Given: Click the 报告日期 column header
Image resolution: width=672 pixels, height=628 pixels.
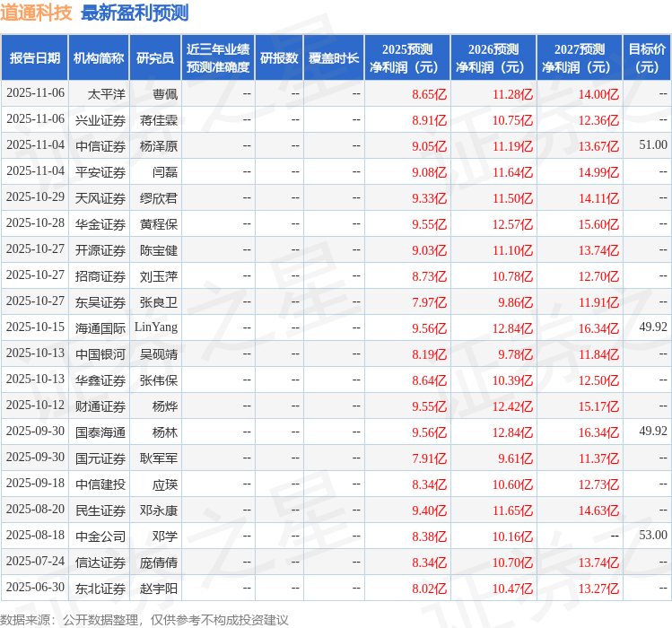Looking at the screenshot, I should [35, 58].
